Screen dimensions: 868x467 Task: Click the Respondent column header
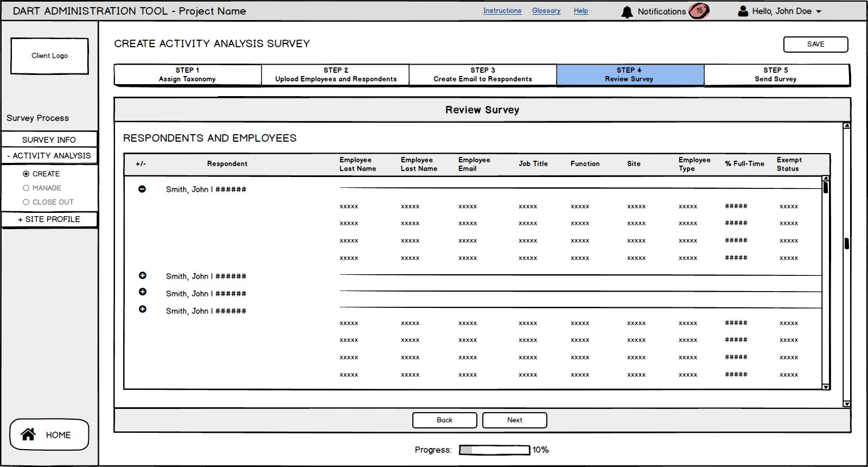227,164
